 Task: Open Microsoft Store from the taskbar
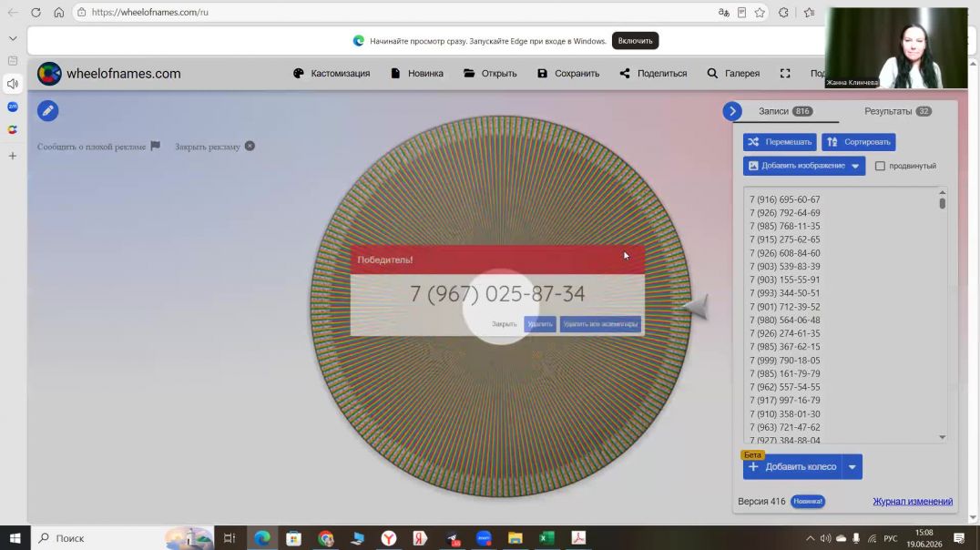pos(294,538)
